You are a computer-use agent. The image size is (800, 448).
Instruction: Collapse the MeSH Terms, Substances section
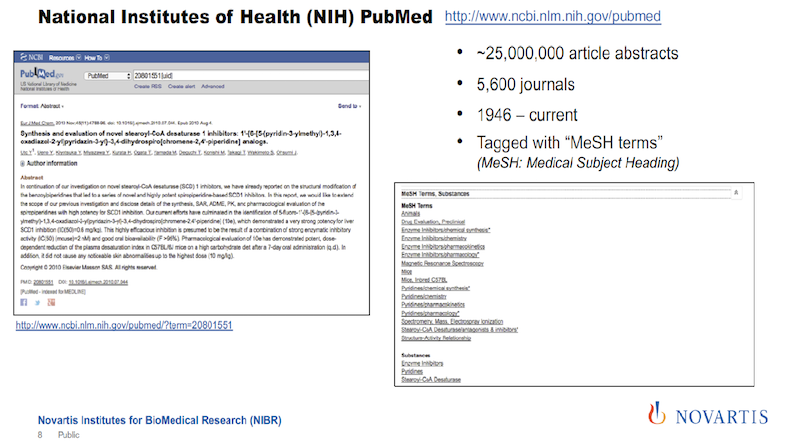[x=736, y=193]
